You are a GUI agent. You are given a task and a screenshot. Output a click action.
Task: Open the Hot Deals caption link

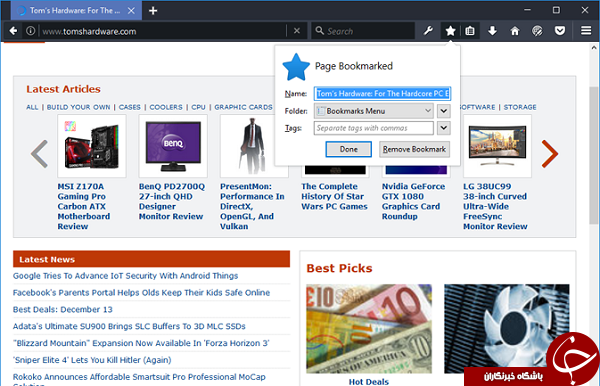(368, 381)
